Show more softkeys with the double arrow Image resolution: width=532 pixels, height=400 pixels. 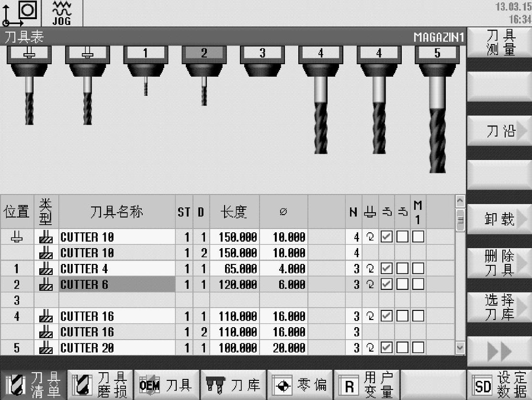pyautogui.click(x=499, y=352)
